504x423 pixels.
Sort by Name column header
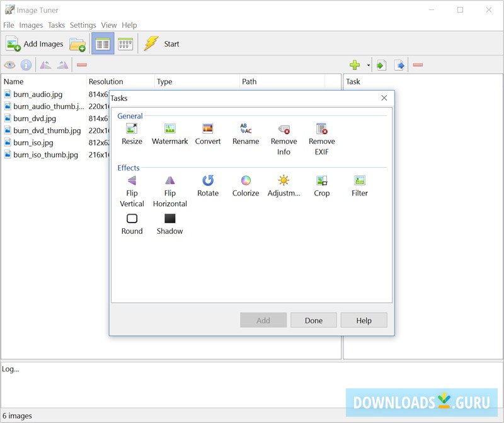point(43,81)
